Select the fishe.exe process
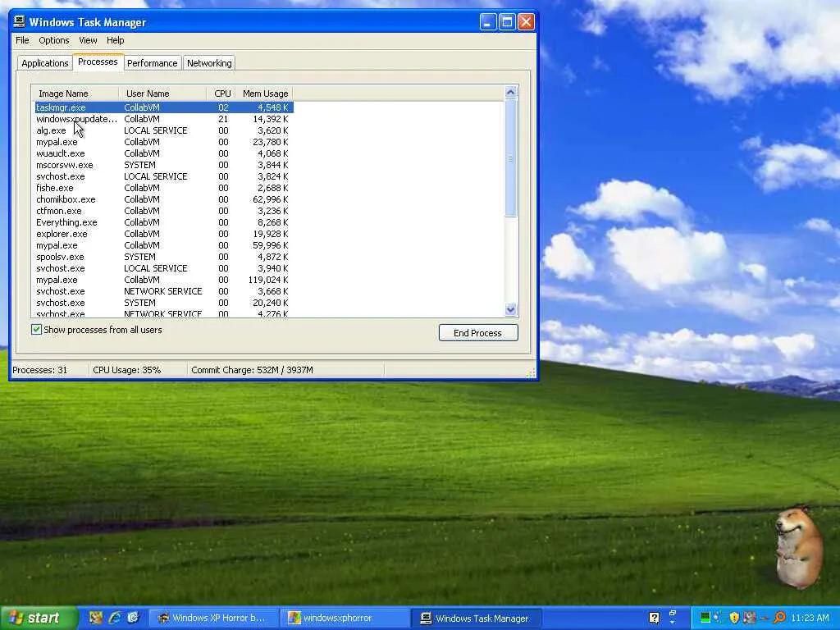 coord(164,188)
